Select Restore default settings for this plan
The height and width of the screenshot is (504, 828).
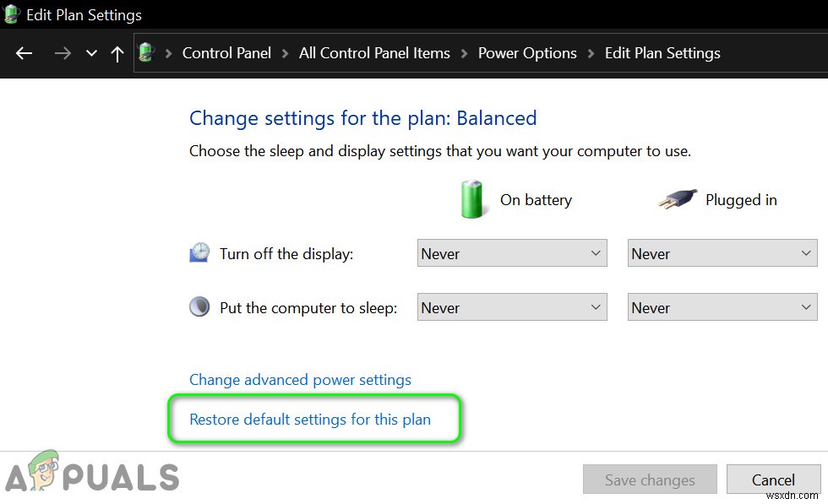pos(310,419)
